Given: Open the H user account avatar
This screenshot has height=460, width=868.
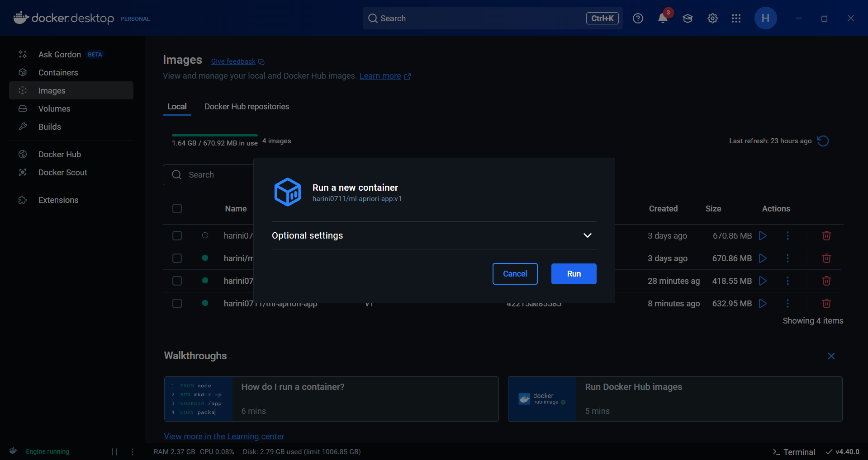Looking at the screenshot, I should (765, 18).
